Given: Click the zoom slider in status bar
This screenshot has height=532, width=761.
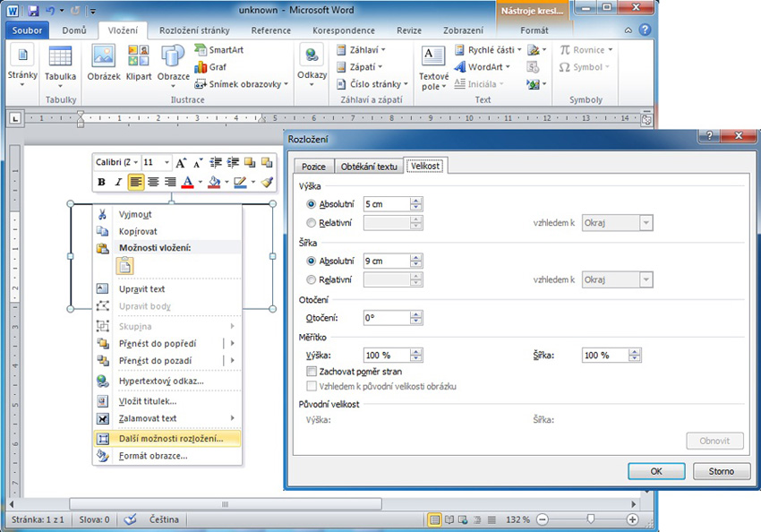Looking at the screenshot, I should click(x=590, y=519).
